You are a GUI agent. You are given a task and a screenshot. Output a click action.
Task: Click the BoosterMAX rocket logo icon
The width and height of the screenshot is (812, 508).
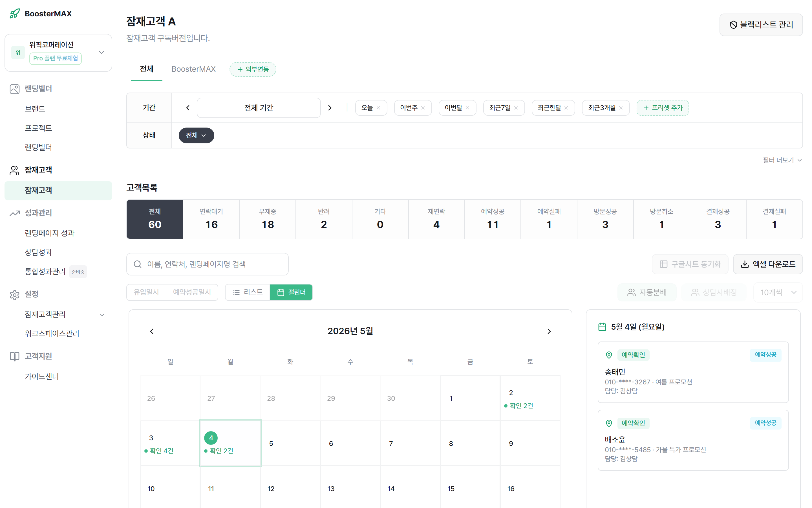click(15, 14)
